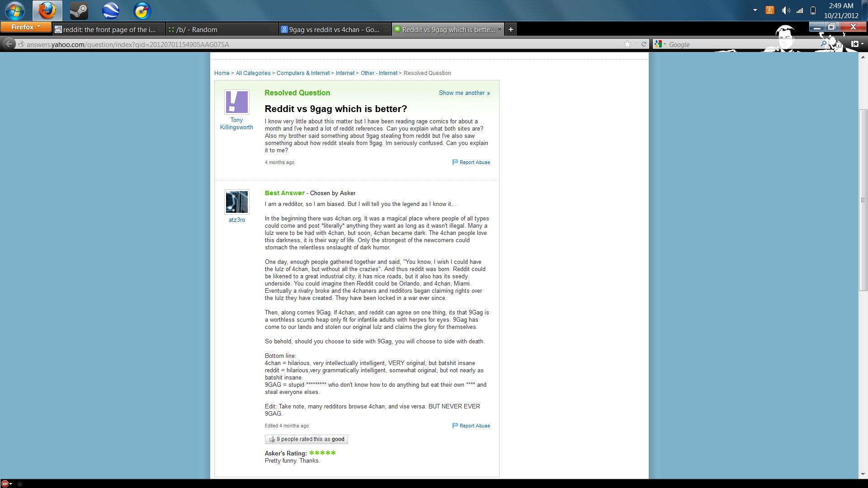Bookmark this page with the star icon
This screenshot has width=868, height=488.
tap(627, 44)
